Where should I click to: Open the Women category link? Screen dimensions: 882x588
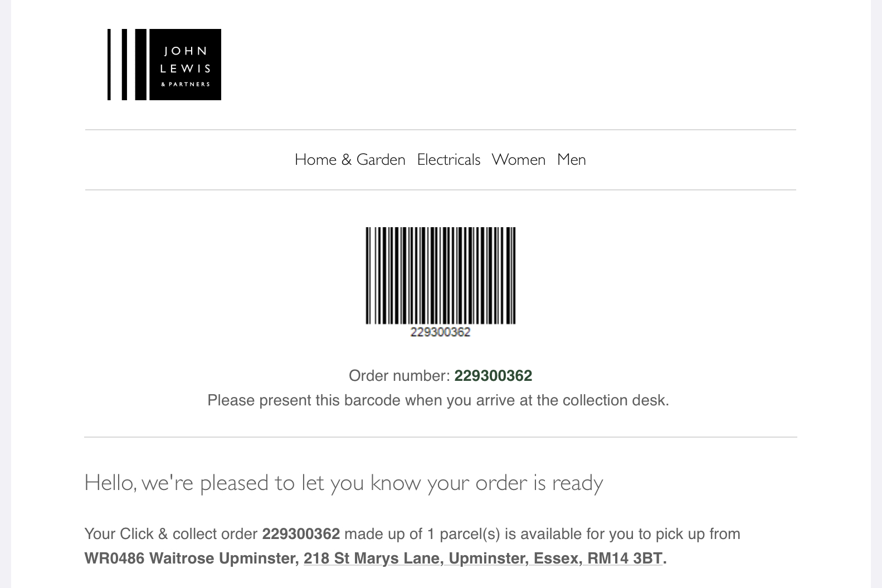[518, 160]
